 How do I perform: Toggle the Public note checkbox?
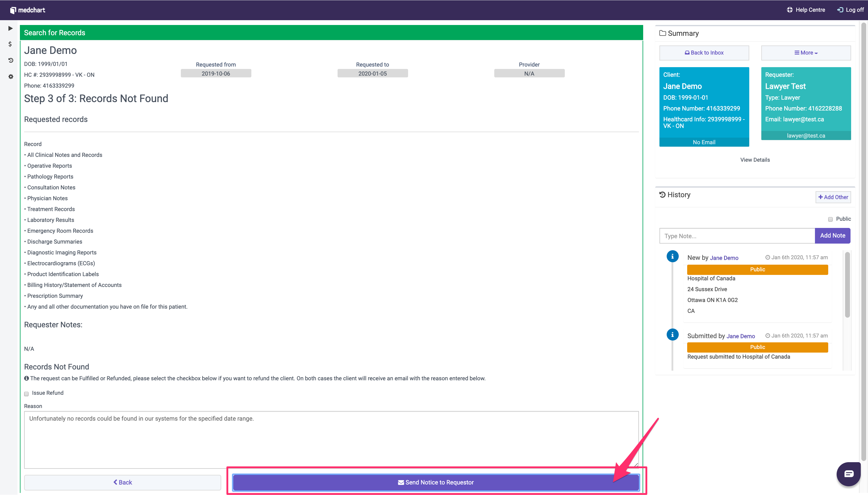click(830, 219)
